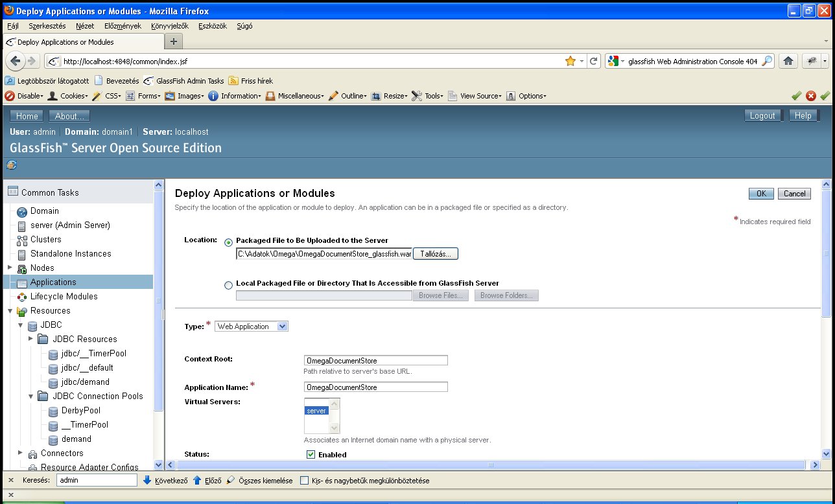Click the DerbyPool database icon
This screenshot has height=504, width=835.
(53, 411)
